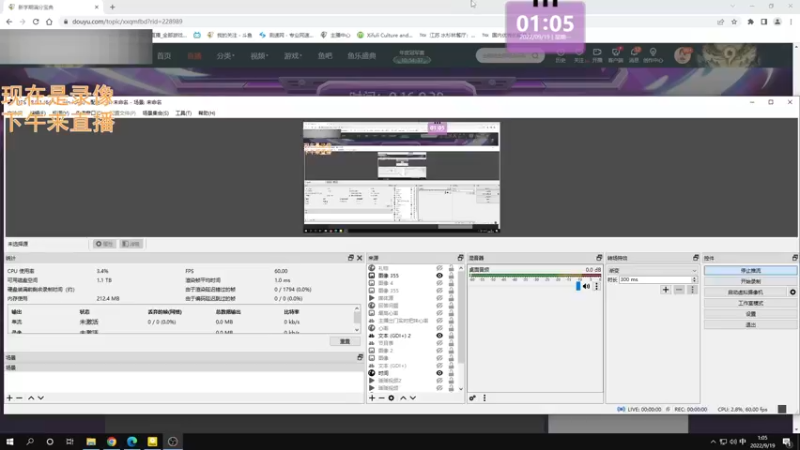Screen dimensions: 800x450
Task: Remove selected source with the minus icon
Action: (381, 398)
